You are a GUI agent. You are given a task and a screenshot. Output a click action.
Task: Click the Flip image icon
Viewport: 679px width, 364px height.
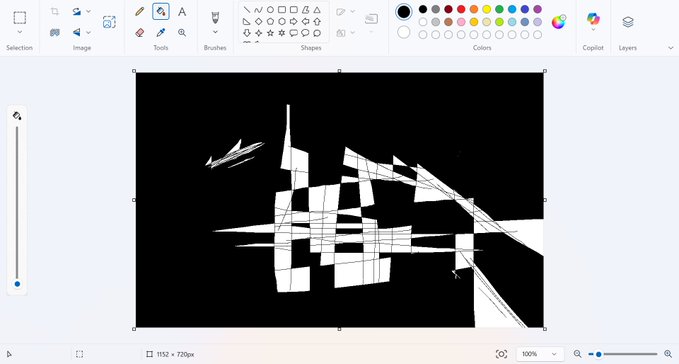tap(77, 32)
